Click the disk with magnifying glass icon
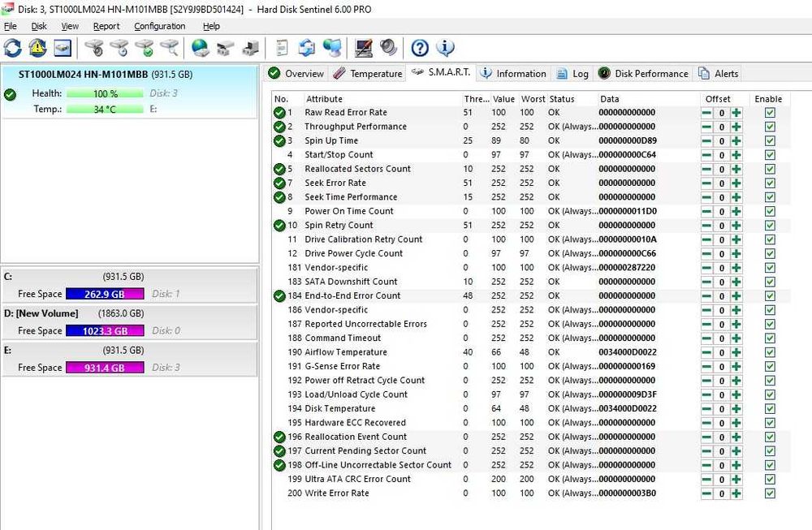This screenshot has height=530, width=812. coord(170,48)
